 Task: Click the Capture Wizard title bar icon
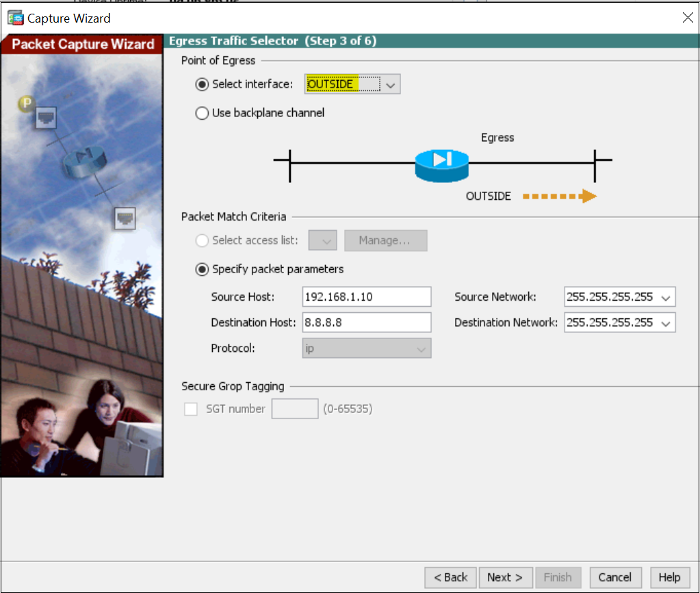click(16, 18)
